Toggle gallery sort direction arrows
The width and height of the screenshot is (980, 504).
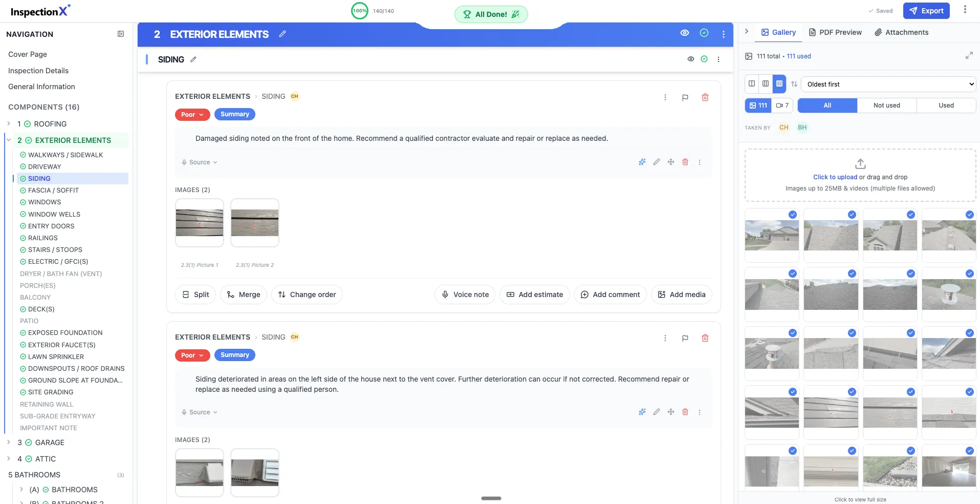(794, 84)
